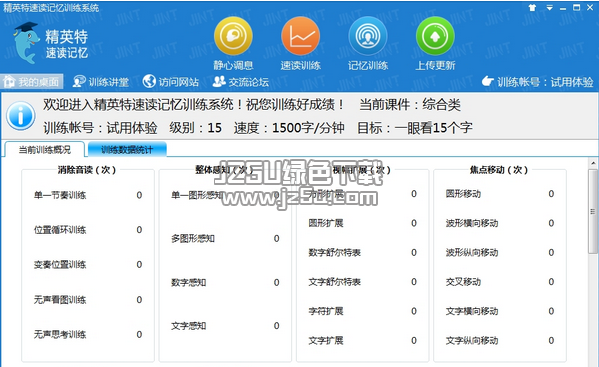Open the 记忆训练 blue round icon

(x=367, y=36)
